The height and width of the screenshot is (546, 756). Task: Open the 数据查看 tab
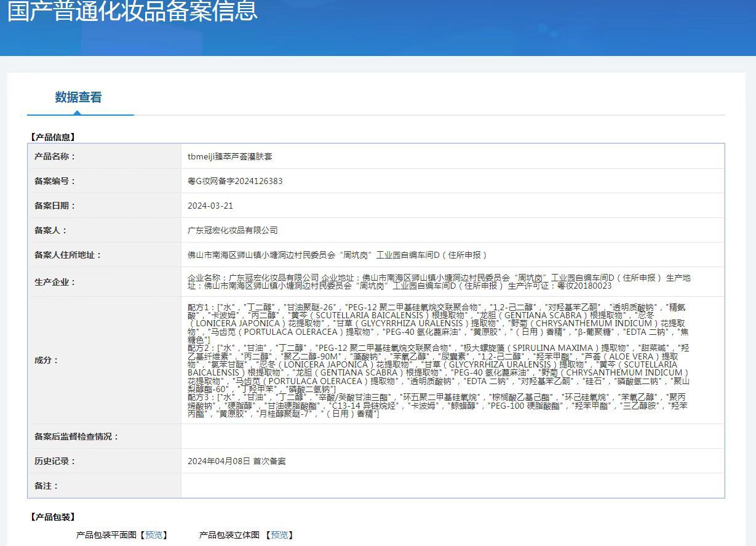click(x=78, y=97)
